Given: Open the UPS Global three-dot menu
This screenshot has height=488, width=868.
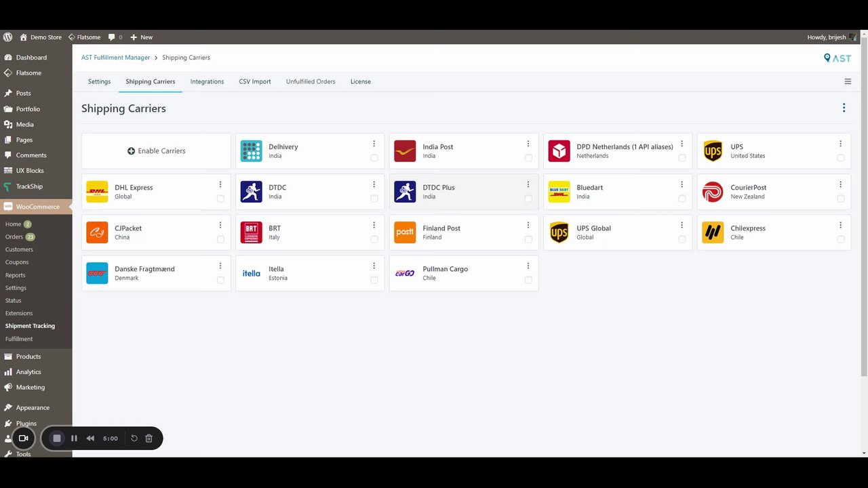Looking at the screenshot, I should (682, 225).
